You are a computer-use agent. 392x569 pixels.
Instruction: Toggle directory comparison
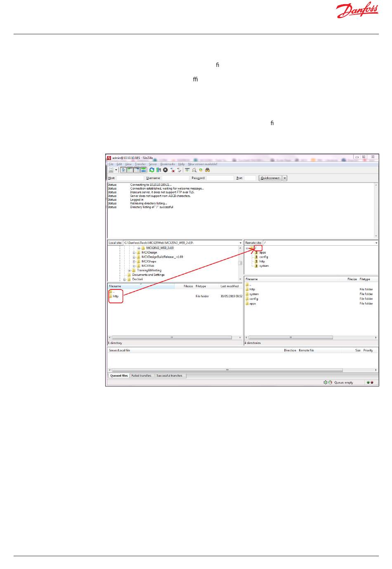point(194,170)
